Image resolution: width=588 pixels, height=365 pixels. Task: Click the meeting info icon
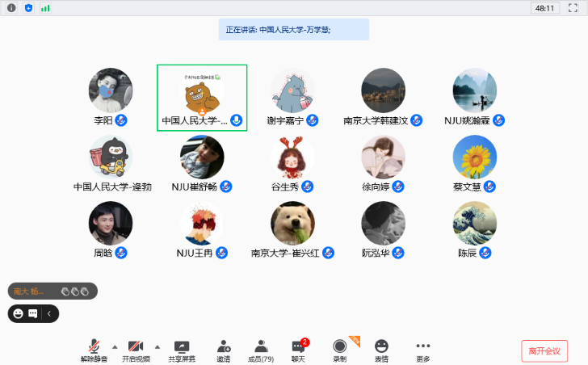point(11,8)
